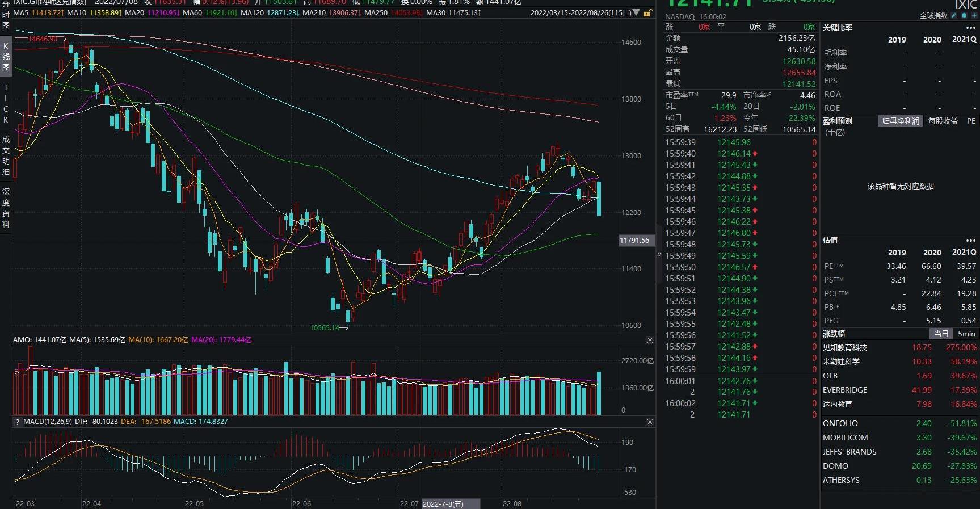Open the 关键比率 more options menu
Screen dimensions: 980x509
970,27
